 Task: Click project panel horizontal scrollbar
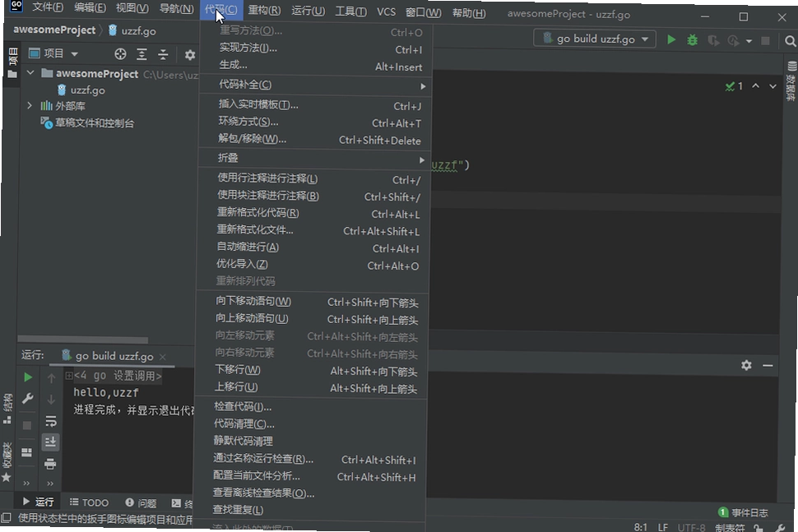(83, 340)
